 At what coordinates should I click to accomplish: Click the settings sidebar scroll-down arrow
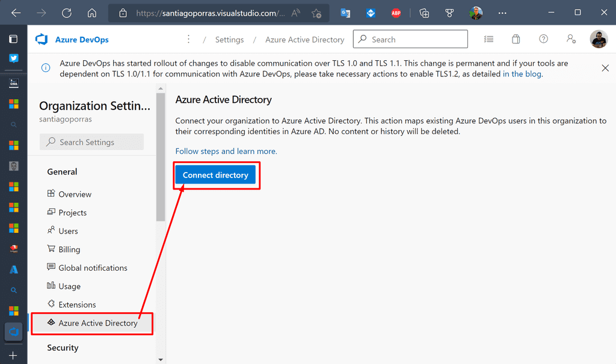click(x=161, y=359)
